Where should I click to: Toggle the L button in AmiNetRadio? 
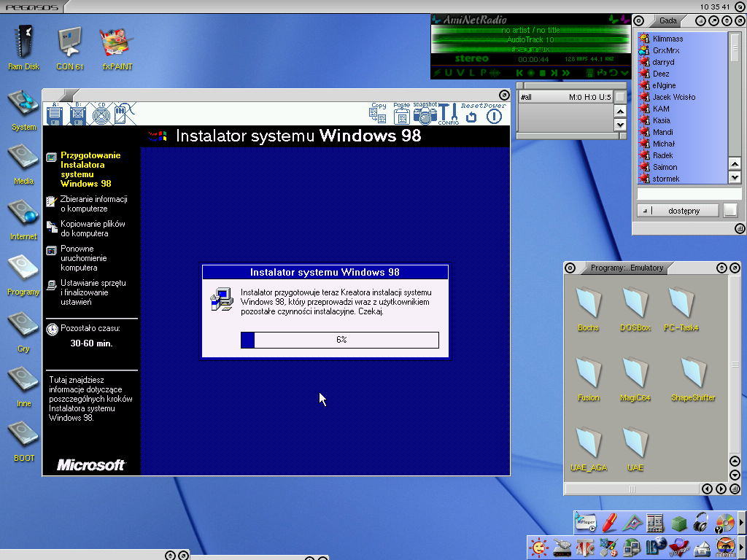(472, 73)
